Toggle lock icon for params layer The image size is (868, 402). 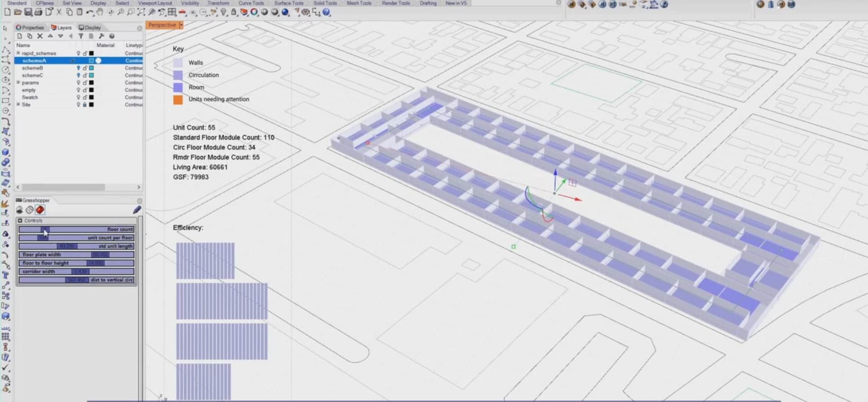[85, 83]
